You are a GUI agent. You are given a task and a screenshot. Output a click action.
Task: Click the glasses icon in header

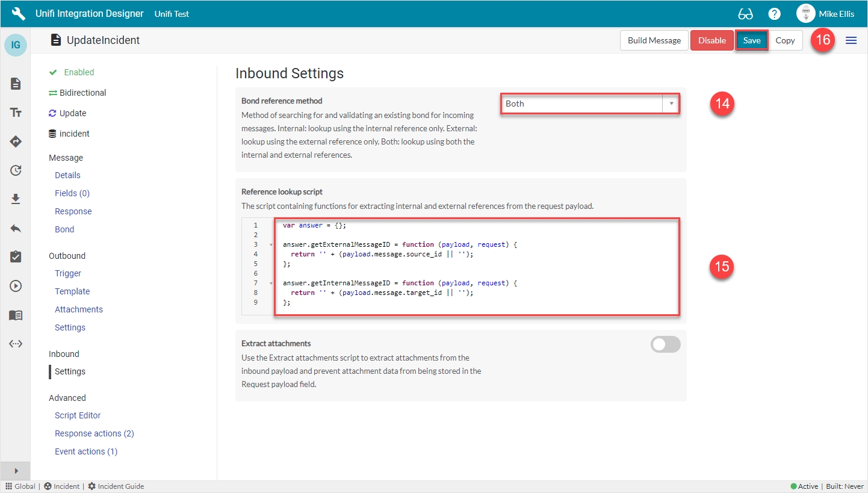click(x=745, y=14)
